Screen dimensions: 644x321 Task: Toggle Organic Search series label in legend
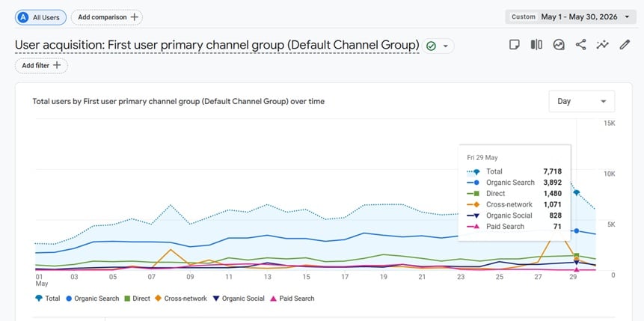click(x=96, y=299)
